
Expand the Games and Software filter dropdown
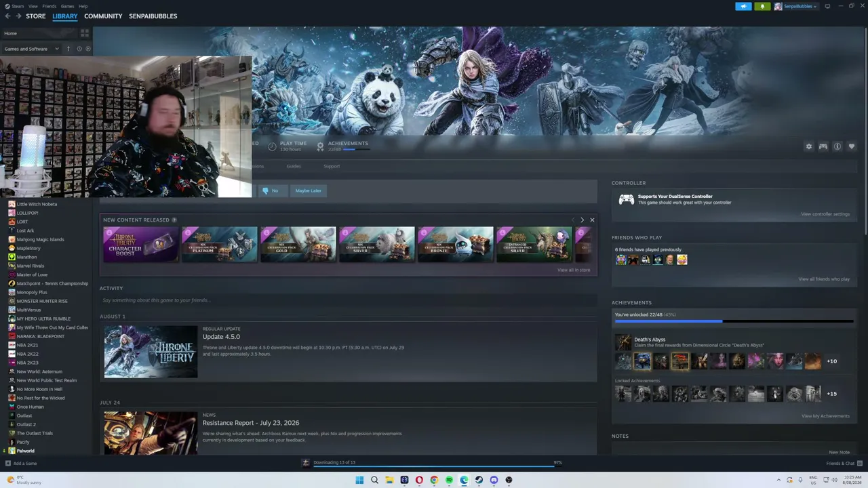click(31, 49)
